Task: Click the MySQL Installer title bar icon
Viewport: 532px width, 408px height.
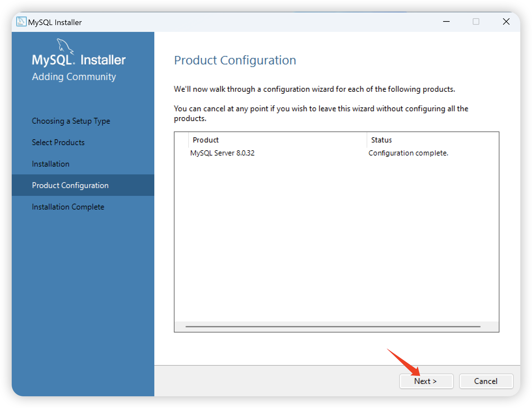Action: [21, 21]
